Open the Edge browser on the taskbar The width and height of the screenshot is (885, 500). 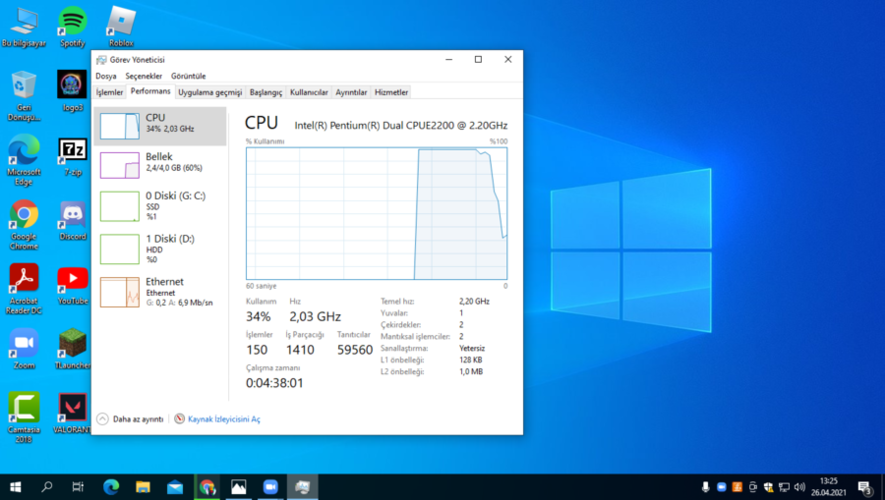(x=111, y=486)
